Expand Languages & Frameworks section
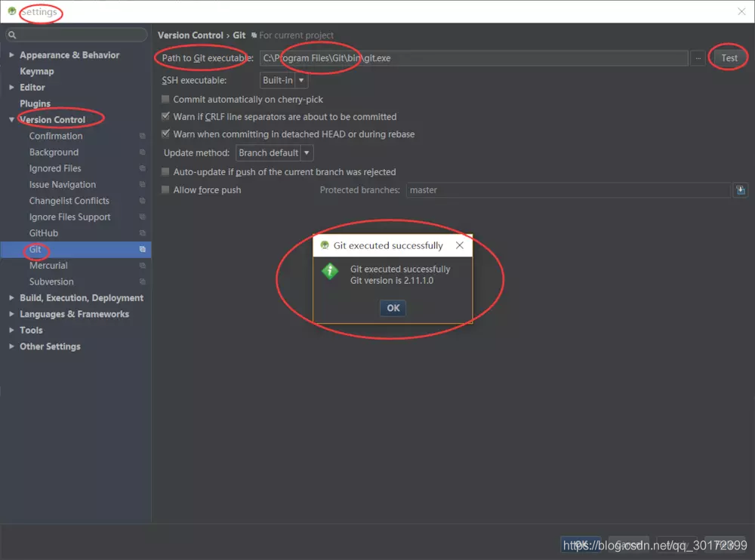The height and width of the screenshot is (560, 755). point(11,314)
